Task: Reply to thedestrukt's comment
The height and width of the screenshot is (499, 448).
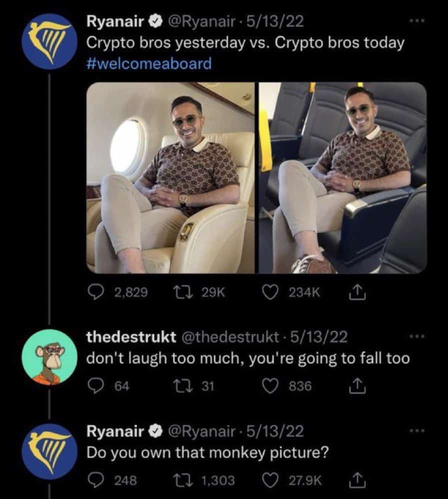Action: pyautogui.click(x=95, y=386)
